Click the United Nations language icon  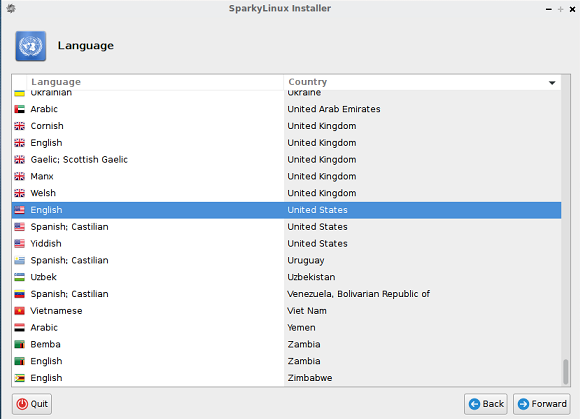click(31, 46)
